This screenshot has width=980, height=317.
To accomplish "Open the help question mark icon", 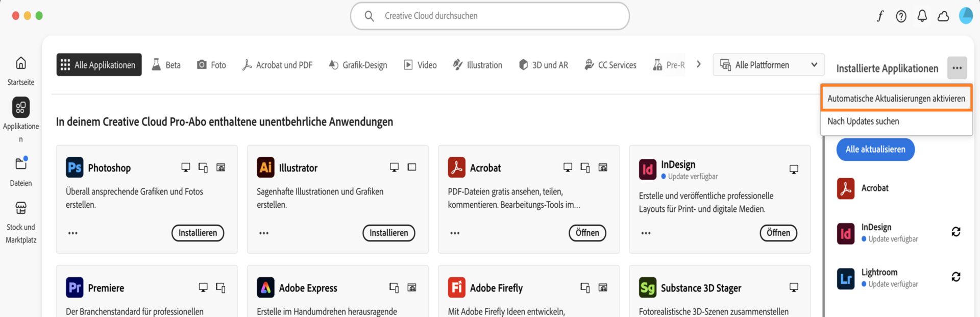I will [x=901, y=16].
